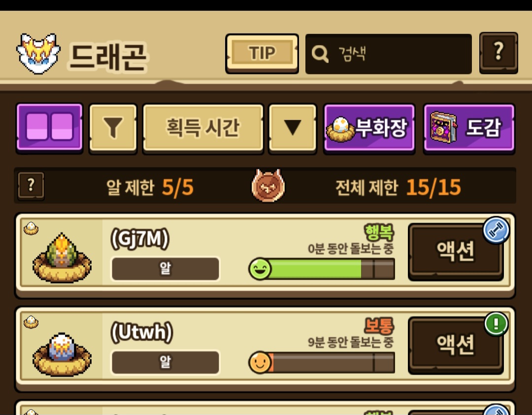Open the funnel filter icon

pyautogui.click(x=113, y=128)
